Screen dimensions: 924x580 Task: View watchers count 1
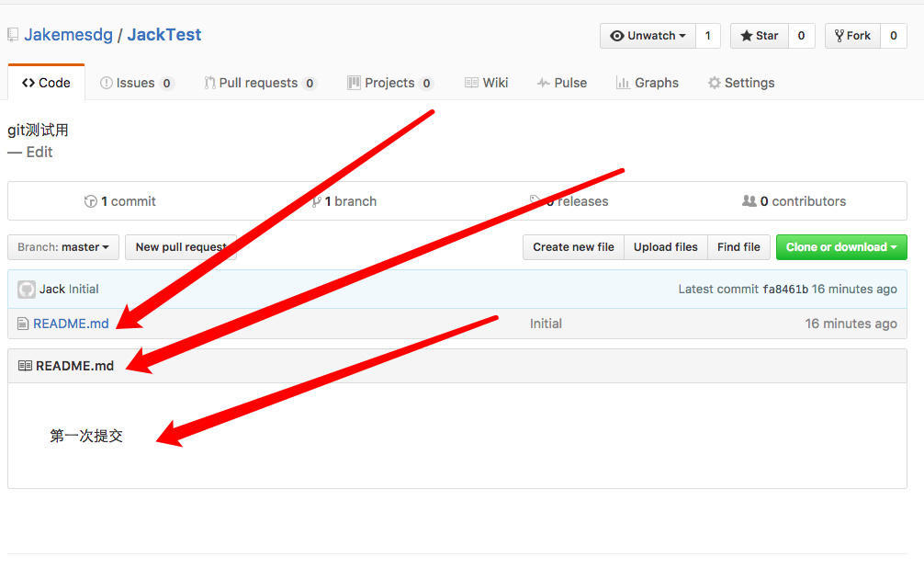(708, 36)
